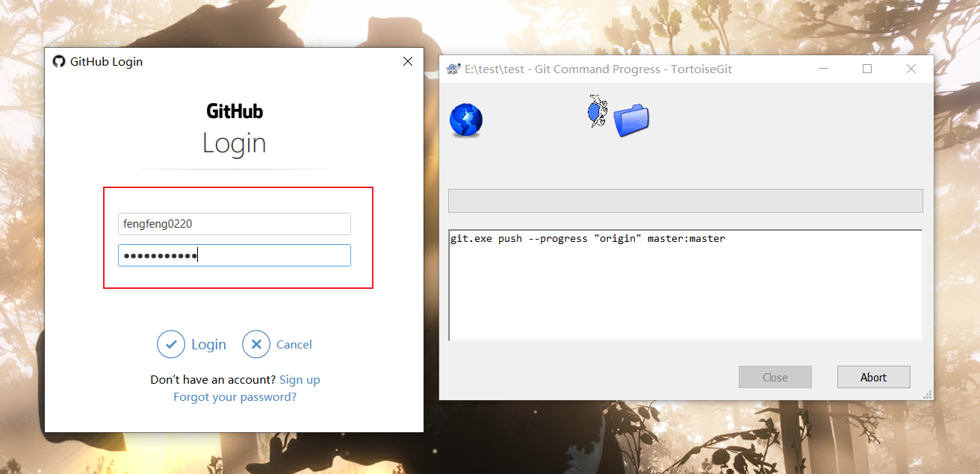Abort the git push operation
Image resolution: width=980 pixels, height=474 pixels.
[873, 377]
